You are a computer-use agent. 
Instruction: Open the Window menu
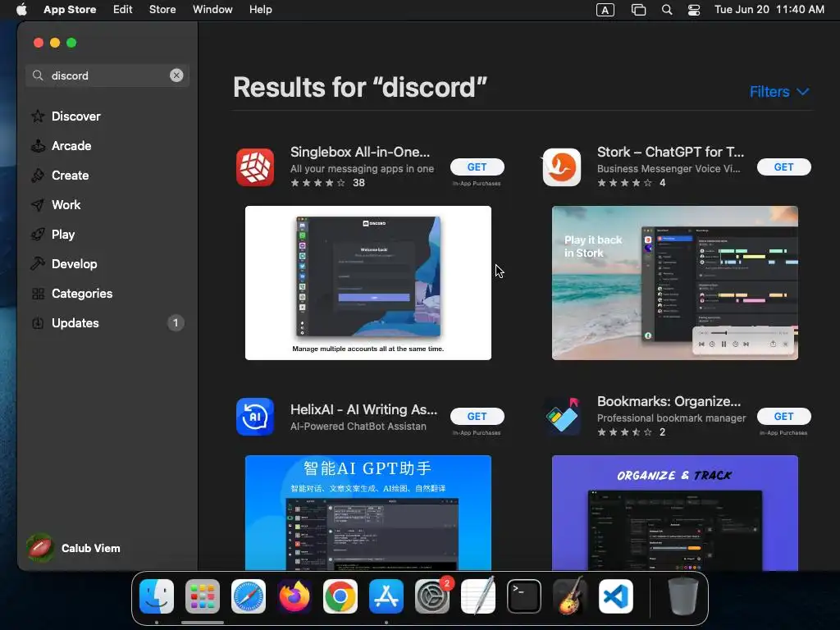pos(212,10)
